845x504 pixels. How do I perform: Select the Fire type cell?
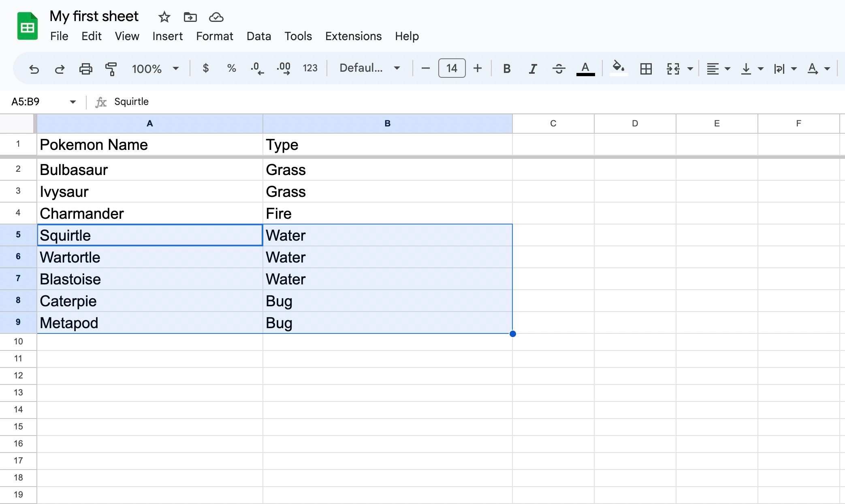pyautogui.click(x=388, y=214)
